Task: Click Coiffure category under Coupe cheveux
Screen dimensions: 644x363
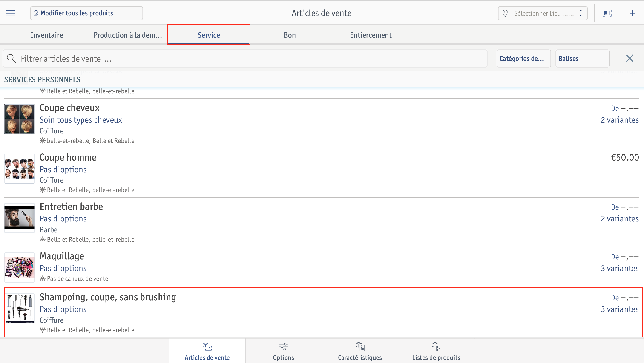Action: click(52, 131)
